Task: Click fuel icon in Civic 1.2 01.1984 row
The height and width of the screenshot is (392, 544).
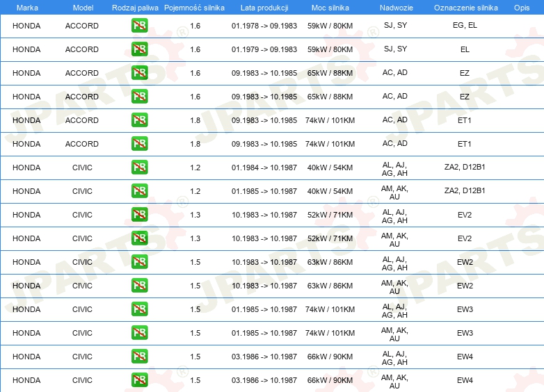Action: click(139, 168)
